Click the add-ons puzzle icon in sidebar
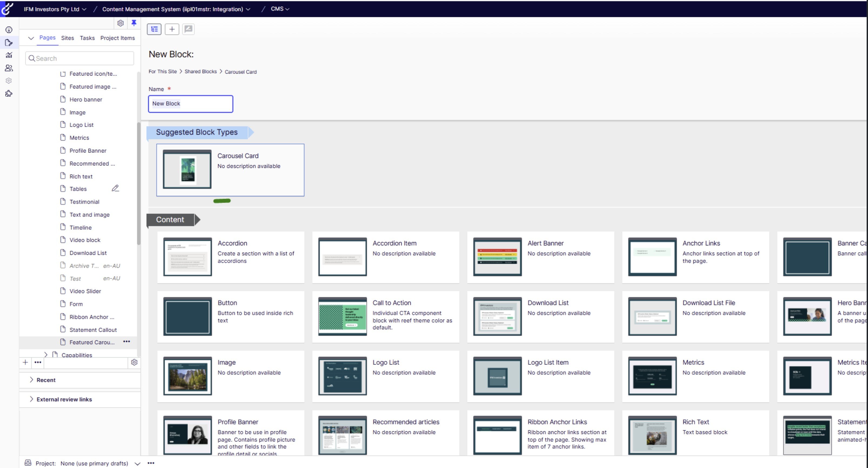Viewport: 868px width, 468px height. point(9,94)
